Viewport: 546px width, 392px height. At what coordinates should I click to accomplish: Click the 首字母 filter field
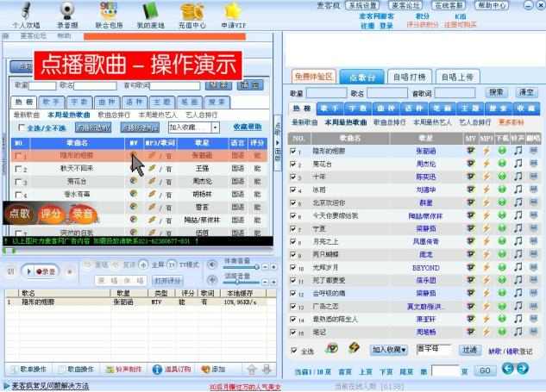(x=434, y=350)
